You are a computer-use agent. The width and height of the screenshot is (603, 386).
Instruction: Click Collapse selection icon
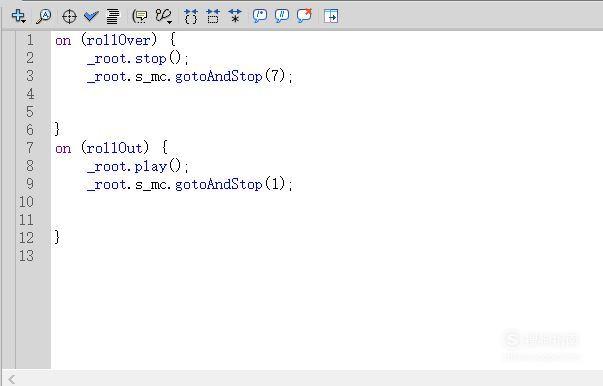point(213,17)
